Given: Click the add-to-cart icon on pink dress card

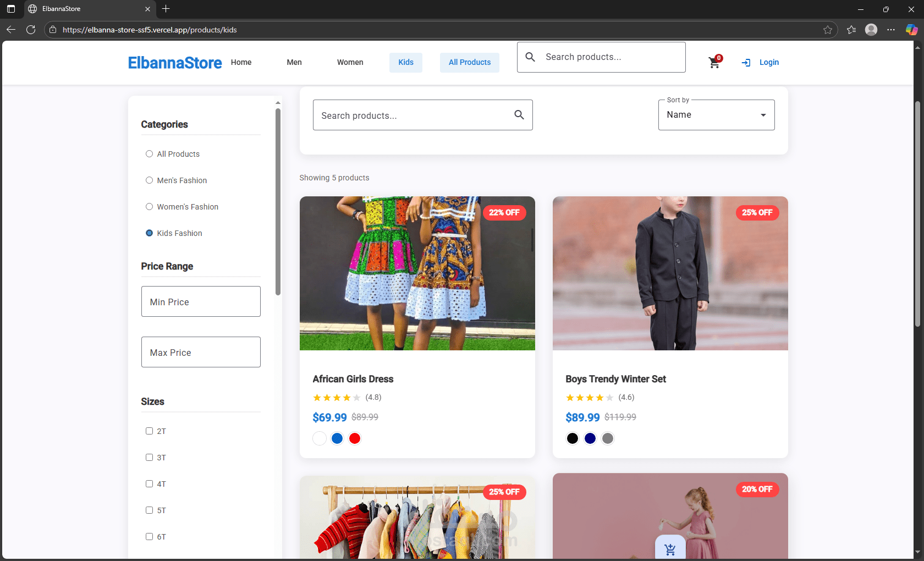Looking at the screenshot, I should coord(670,549).
